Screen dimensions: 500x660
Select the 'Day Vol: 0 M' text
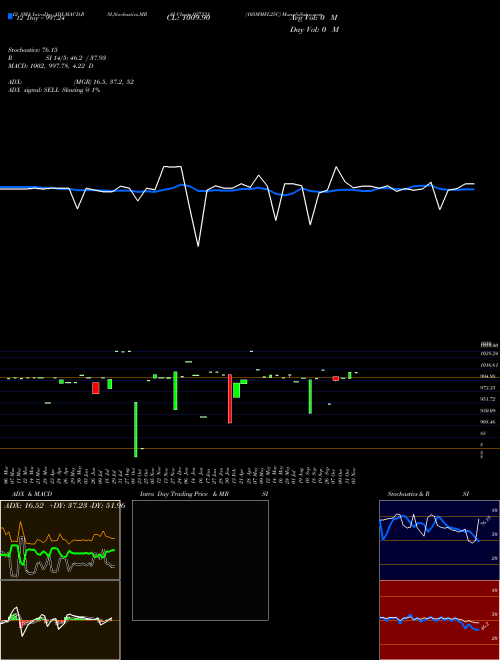point(314,30)
